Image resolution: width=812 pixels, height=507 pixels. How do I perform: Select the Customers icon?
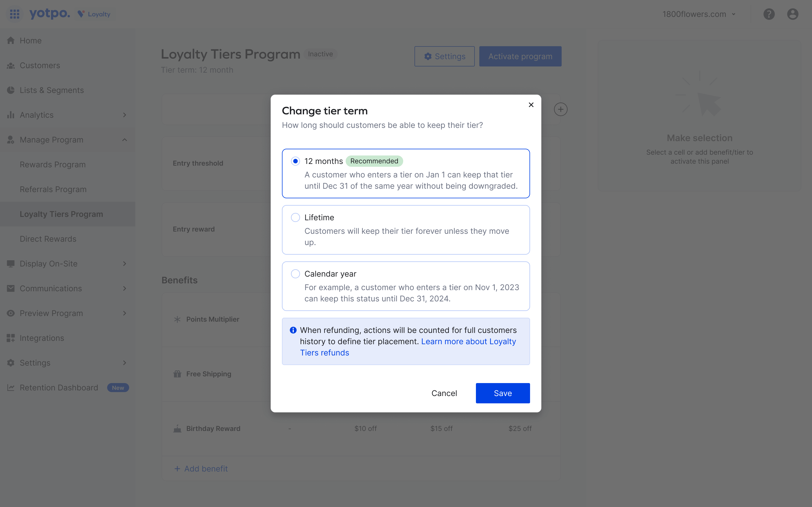[x=11, y=65]
